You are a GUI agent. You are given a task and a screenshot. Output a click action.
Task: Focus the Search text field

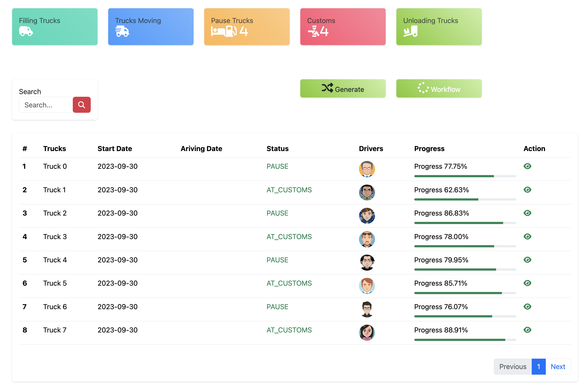click(x=46, y=105)
